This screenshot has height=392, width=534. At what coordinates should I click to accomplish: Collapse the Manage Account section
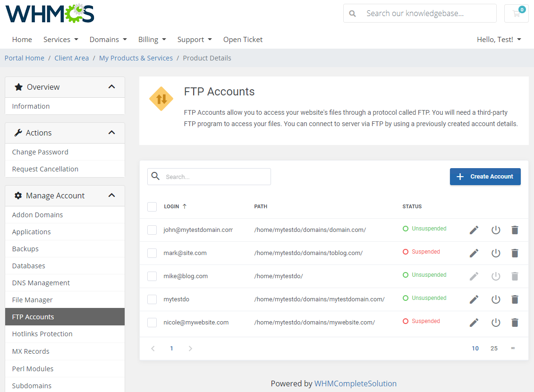click(112, 195)
